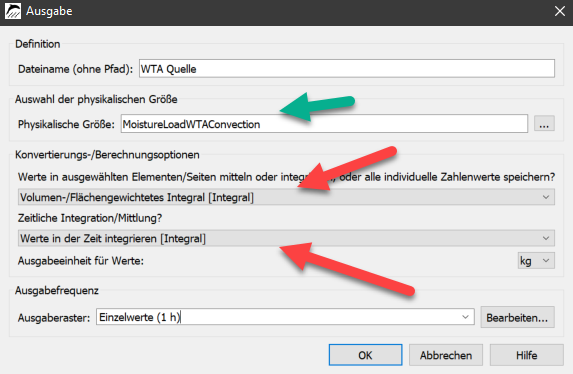Click the 'Ausgabeeinheit für Werte:' label

[x=81, y=261]
